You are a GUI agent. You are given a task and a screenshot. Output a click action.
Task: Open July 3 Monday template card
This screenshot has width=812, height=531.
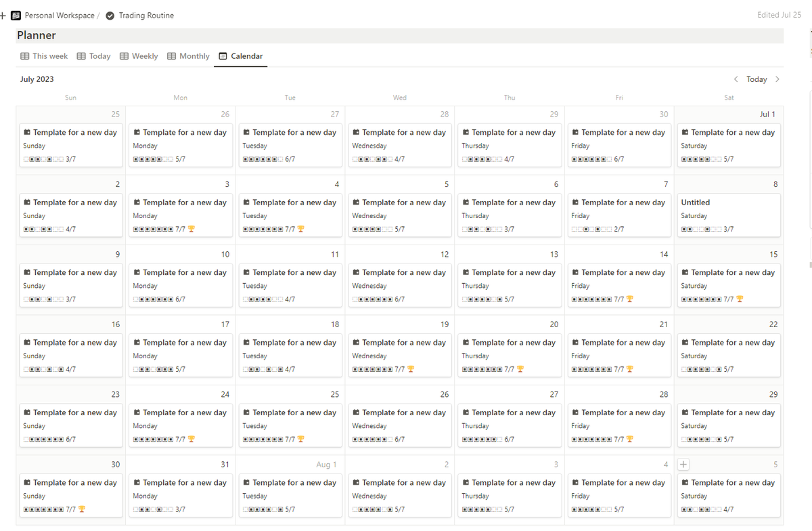[x=181, y=215]
